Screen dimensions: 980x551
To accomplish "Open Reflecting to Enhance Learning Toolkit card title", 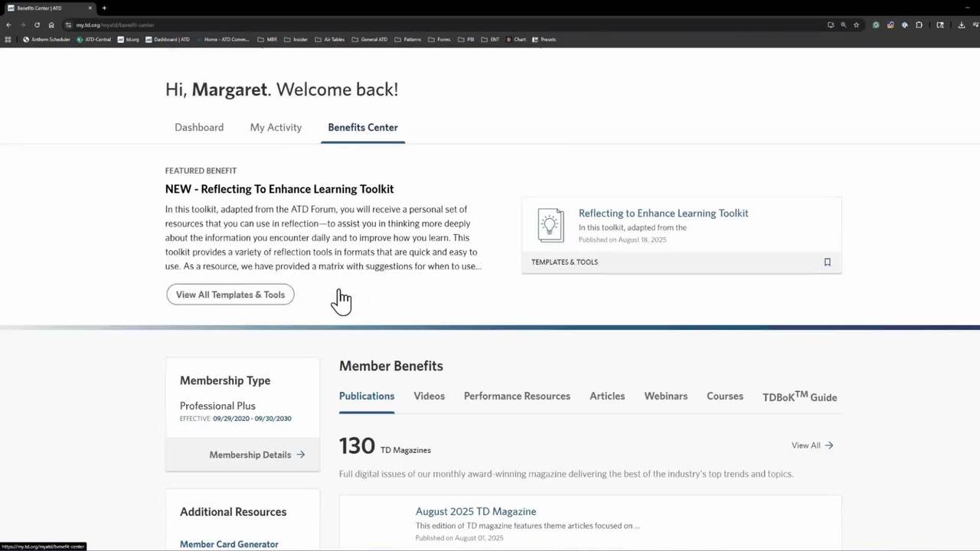I will [664, 213].
